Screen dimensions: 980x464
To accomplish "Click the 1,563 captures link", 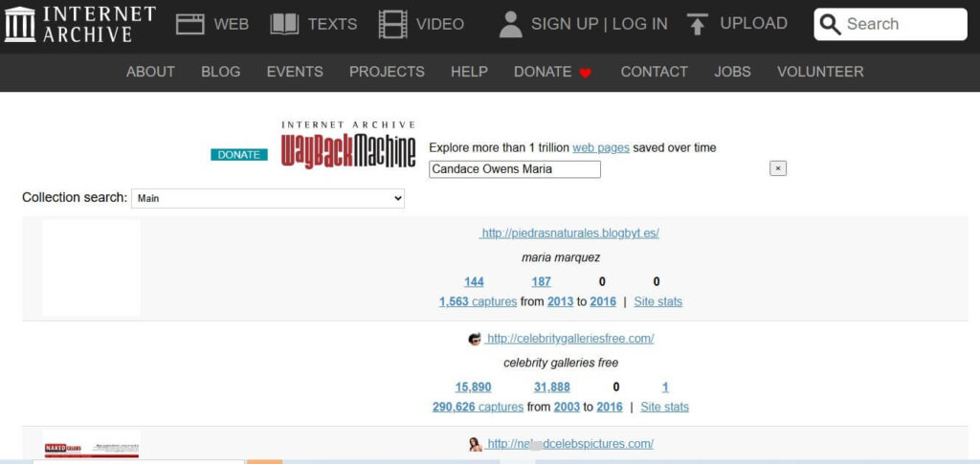I will pyautogui.click(x=478, y=301).
